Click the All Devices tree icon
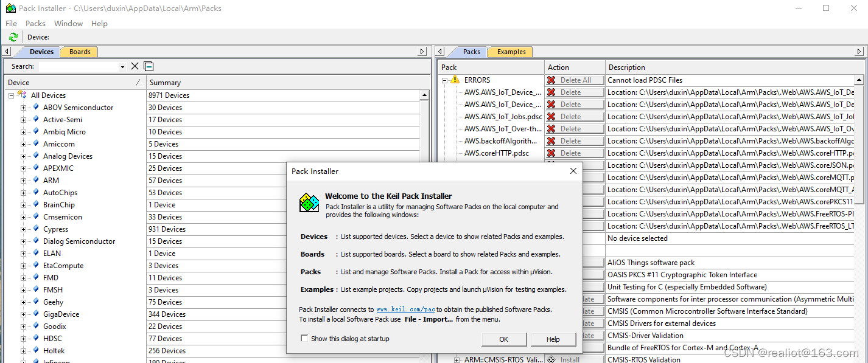 click(22, 95)
